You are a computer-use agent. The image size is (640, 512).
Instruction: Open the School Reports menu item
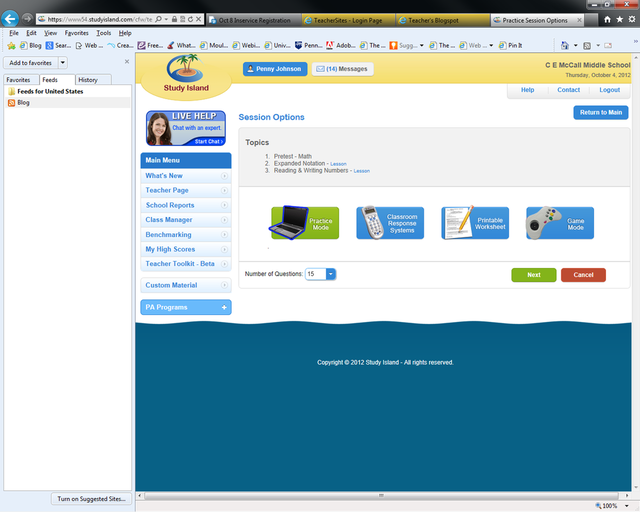tap(186, 205)
